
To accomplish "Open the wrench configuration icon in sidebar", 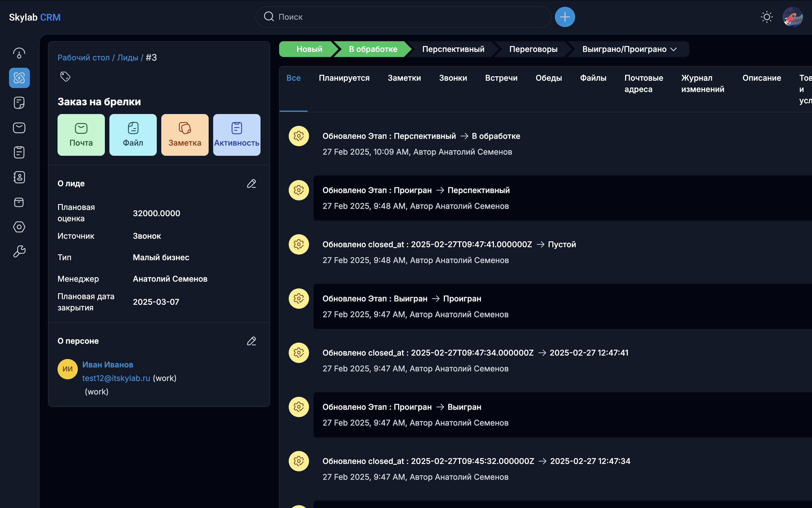I will coord(19,251).
